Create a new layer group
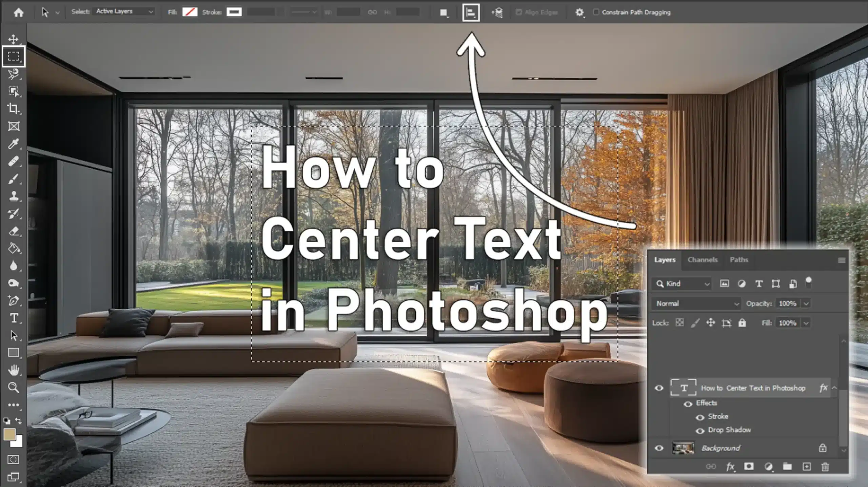The image size is (868, 487). [787, 467]
